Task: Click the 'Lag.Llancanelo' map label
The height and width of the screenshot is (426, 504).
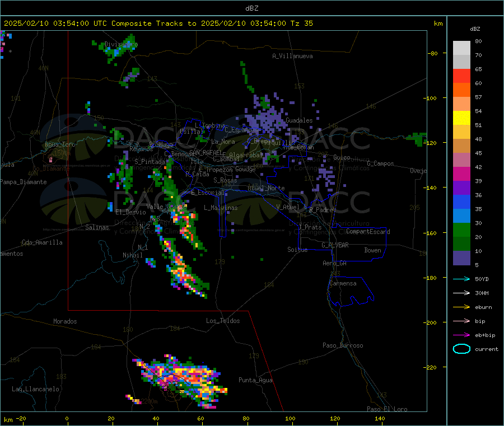Action: (35, 389)
